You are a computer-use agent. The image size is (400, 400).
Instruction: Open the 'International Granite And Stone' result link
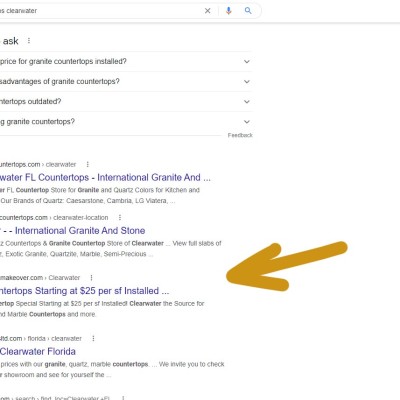(x=80, y=231)
